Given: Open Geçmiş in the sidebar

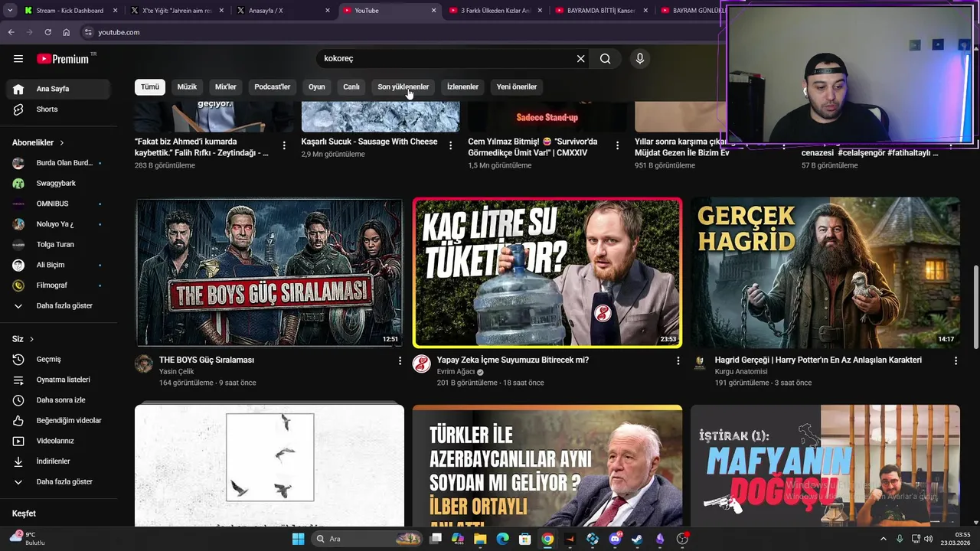Looking at the screenshot, I should (59, 359).
